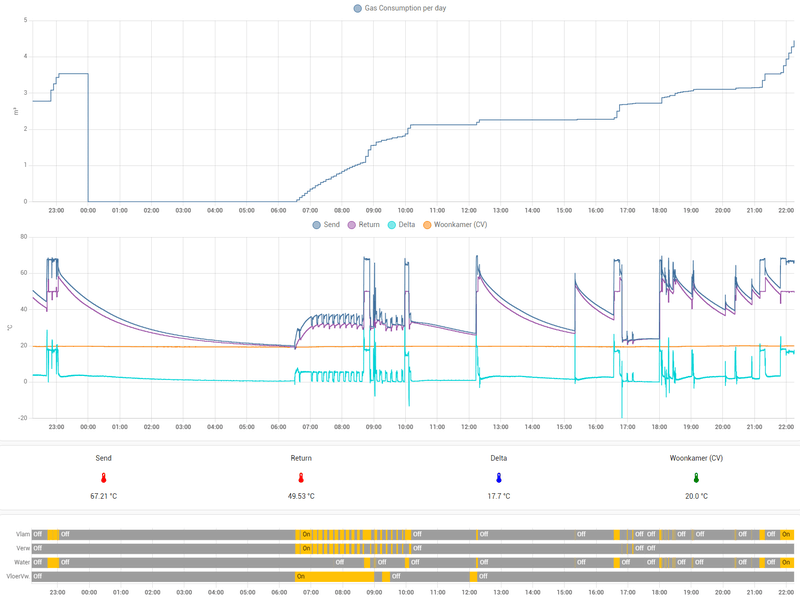Open the 17.7 °C Delta value
Image resolution: width=800 pixels, height=601 pixels.
499,496
